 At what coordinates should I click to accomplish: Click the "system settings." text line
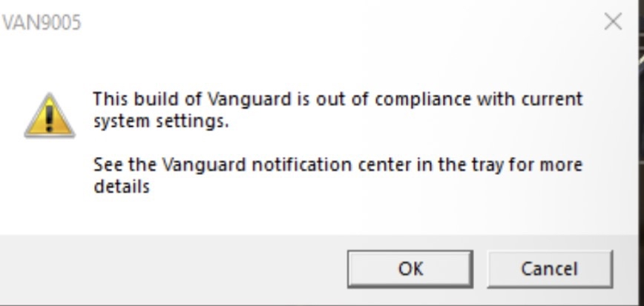[161, 121]
